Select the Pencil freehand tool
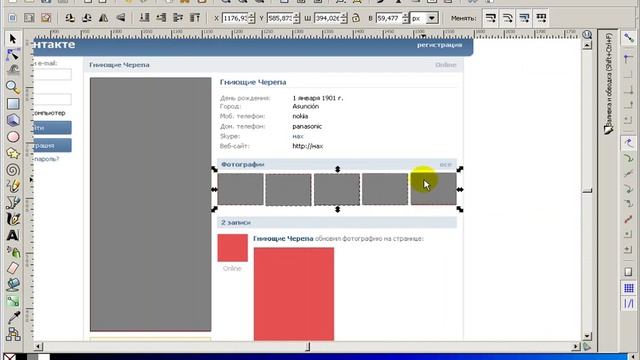 pos(13,186)
